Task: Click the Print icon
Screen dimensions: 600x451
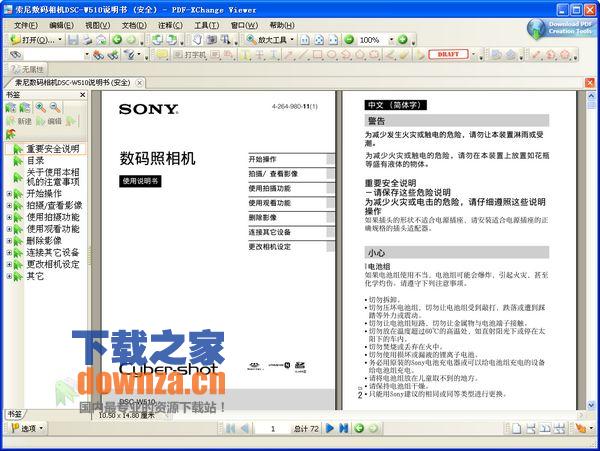Action: click(87, 40)
